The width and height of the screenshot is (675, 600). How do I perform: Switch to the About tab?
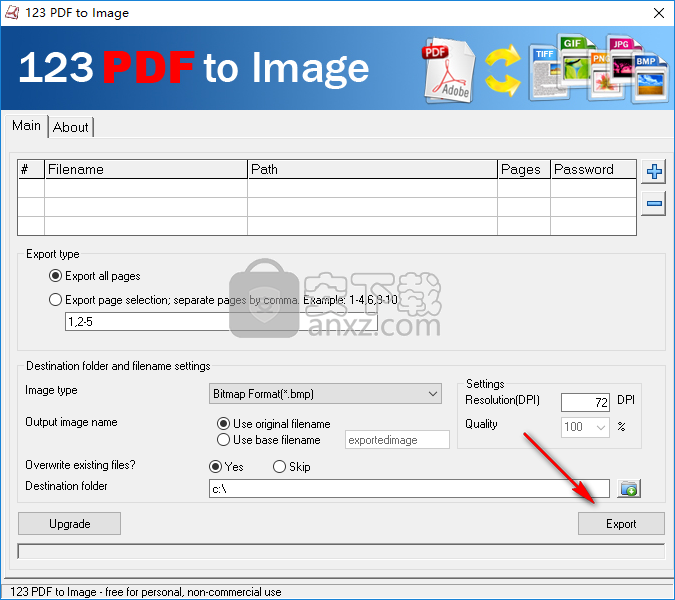point(71,127)
